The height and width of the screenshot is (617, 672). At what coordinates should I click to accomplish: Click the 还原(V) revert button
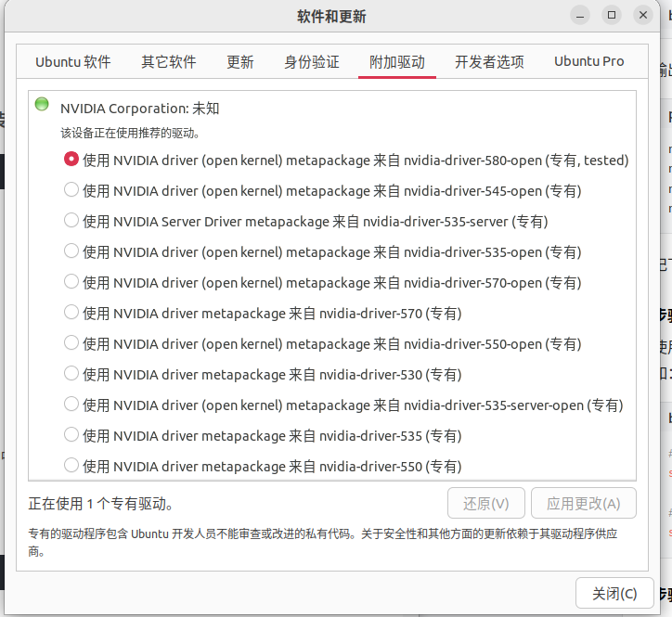point(486,504)
